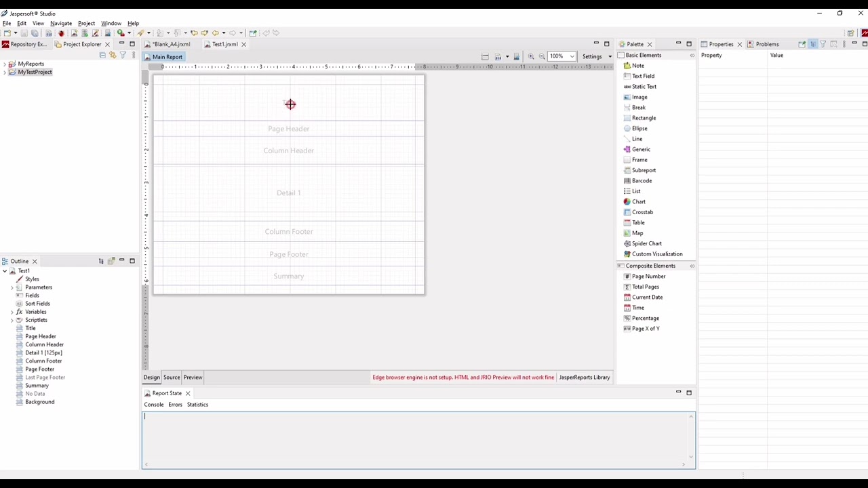This screenshot has width=868, height=488.
Task: Collapse the Basic Elements palette section
Action: pos(655,55)
